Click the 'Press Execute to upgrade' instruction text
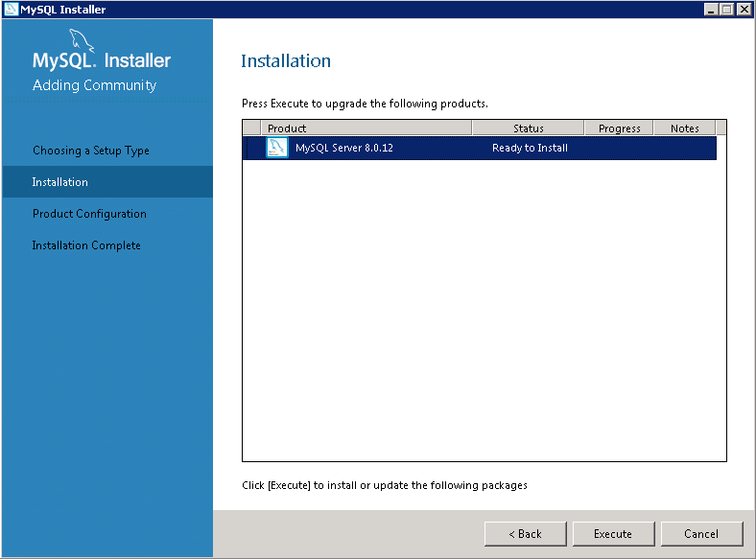The height and width of the screenshot is (559, 756). 365,104
